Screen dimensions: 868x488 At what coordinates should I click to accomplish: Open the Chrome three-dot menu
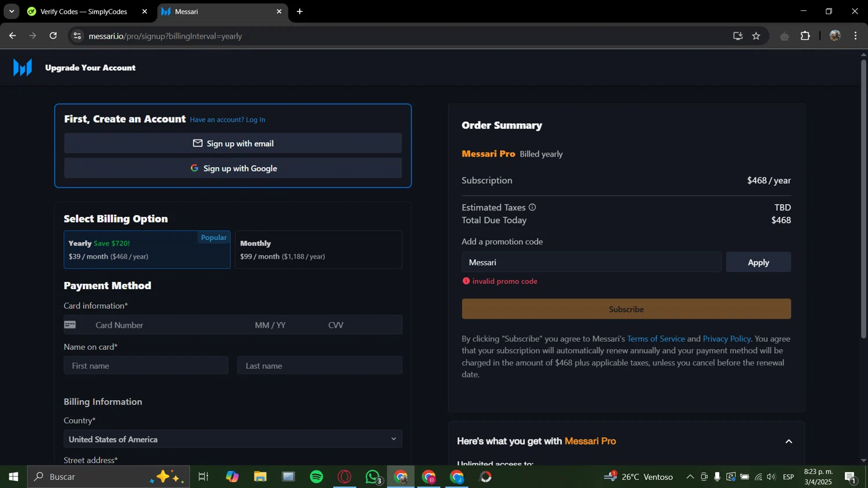(x=855, y=36)
